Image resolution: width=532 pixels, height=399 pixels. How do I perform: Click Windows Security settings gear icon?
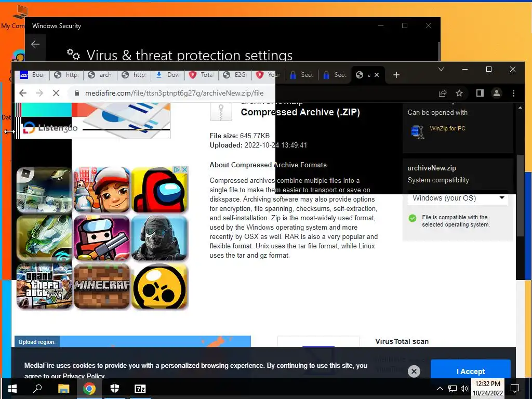pyautogui.click(x=73, y=54)
